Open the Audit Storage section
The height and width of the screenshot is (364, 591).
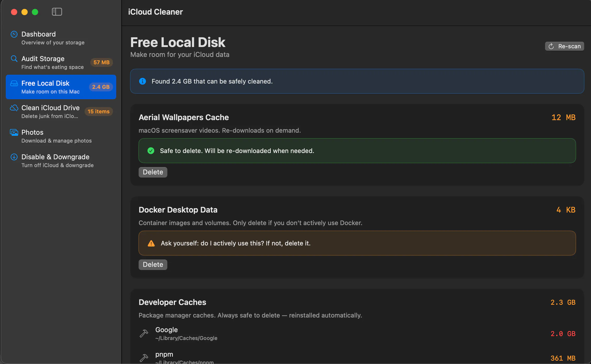(x=61, y=62)
